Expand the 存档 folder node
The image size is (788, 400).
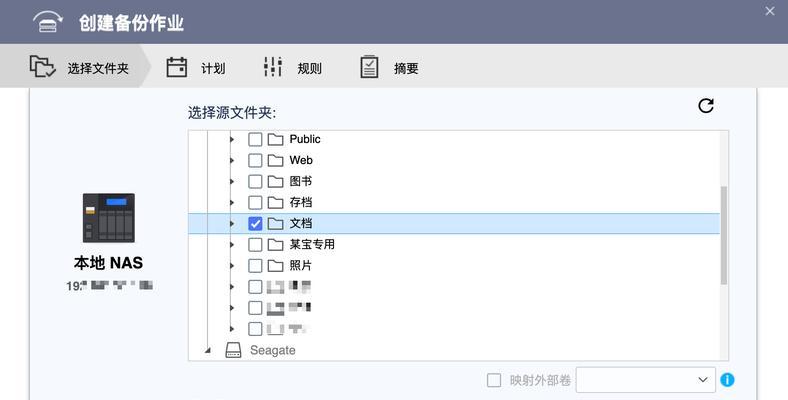[x=232, y=203]
